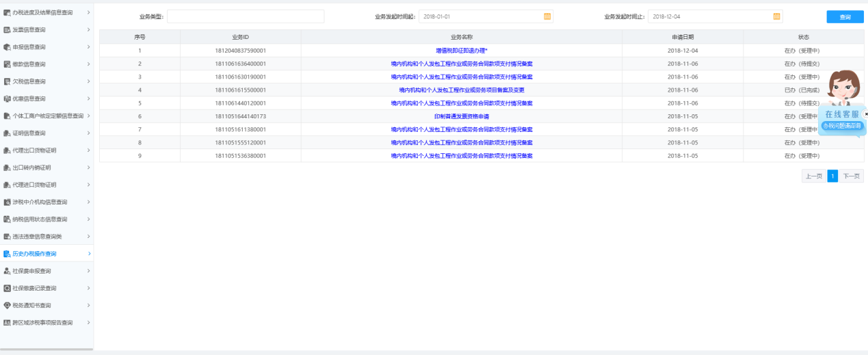Open 历史办税操作查询 menu item
Image resolution: width=868 pixels, height=355 pixels.
34,254
